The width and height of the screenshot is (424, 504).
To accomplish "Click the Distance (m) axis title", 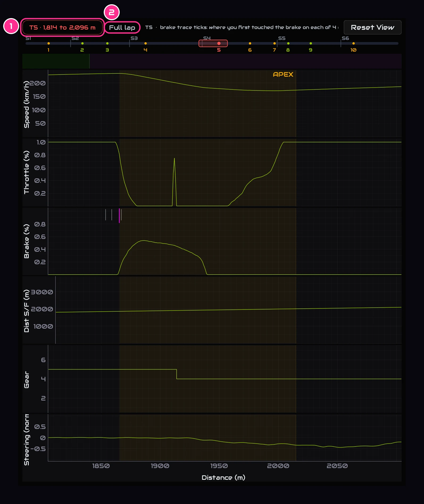I will tap(223, 478).
